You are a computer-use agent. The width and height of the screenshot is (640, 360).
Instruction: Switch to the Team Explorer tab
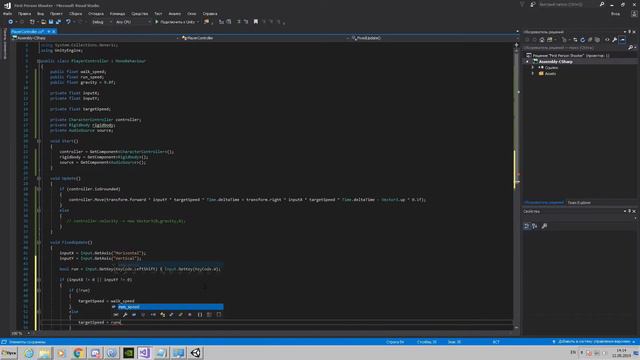pos(579,203)
